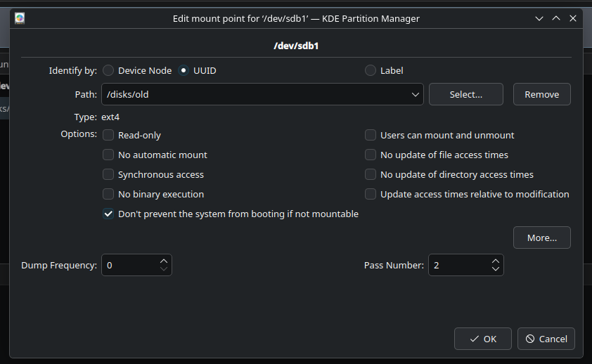Increase Dump Frequency with the up arrow
This screenshot has height=364, width=592.
tap(164, 261)
